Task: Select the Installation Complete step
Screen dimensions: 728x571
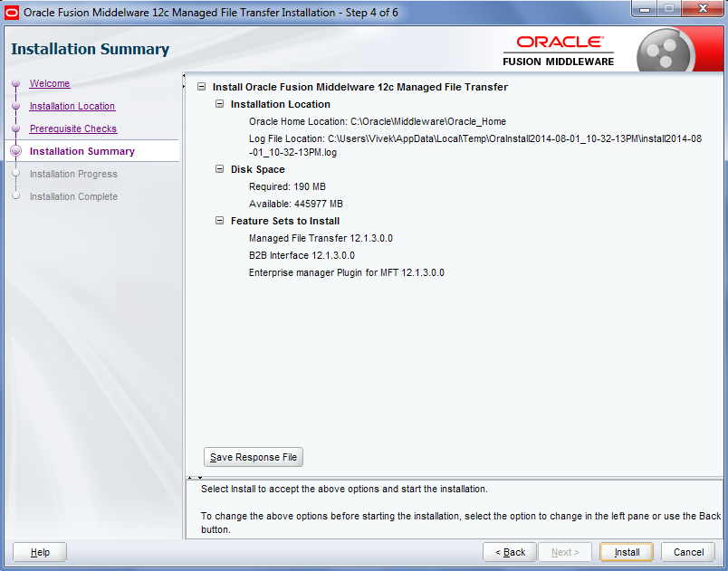Action: pyautogui.click(x=73, y=196)
